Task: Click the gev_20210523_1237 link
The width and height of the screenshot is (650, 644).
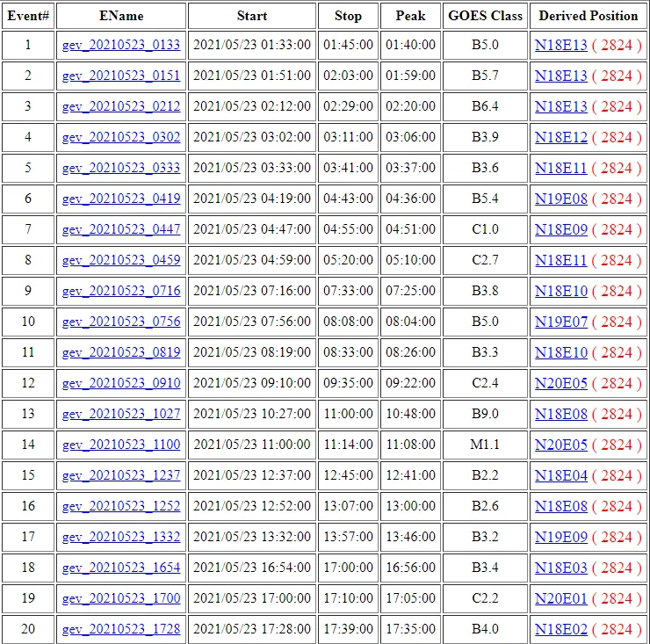Action: pos(121,474)
